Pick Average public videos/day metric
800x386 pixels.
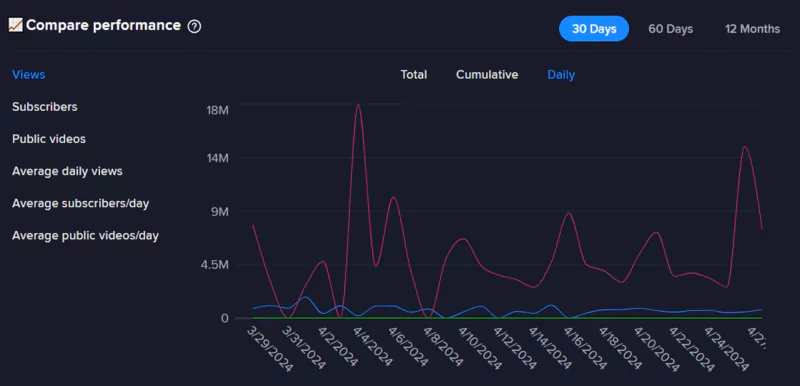tap(85, 236)
